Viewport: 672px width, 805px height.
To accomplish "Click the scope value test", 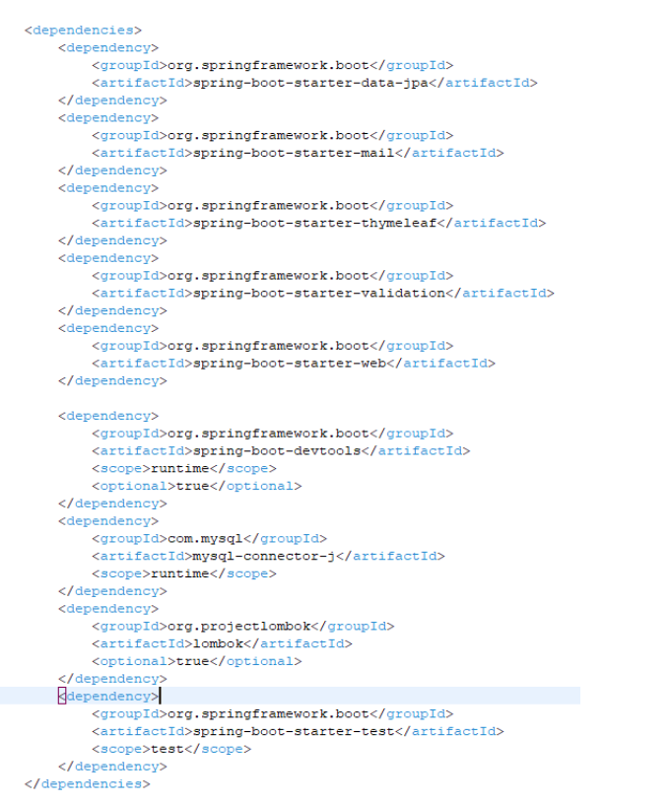I will [x=168, y=749].
